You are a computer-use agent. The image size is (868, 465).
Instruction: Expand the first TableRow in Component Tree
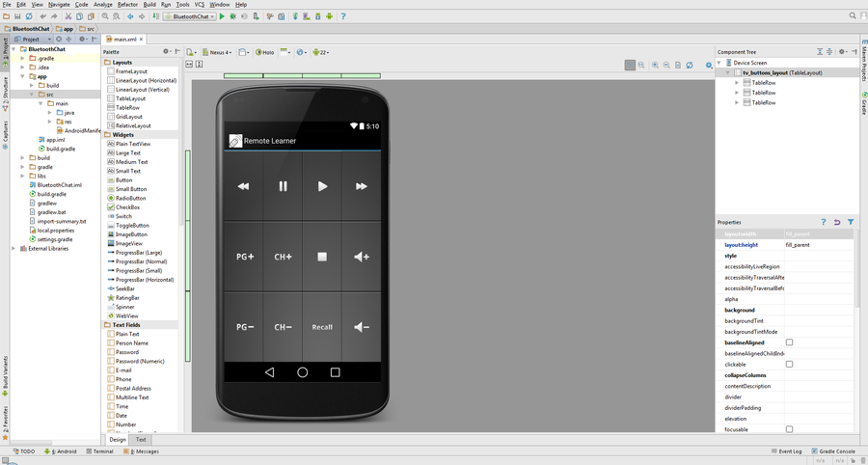(737, 82)
